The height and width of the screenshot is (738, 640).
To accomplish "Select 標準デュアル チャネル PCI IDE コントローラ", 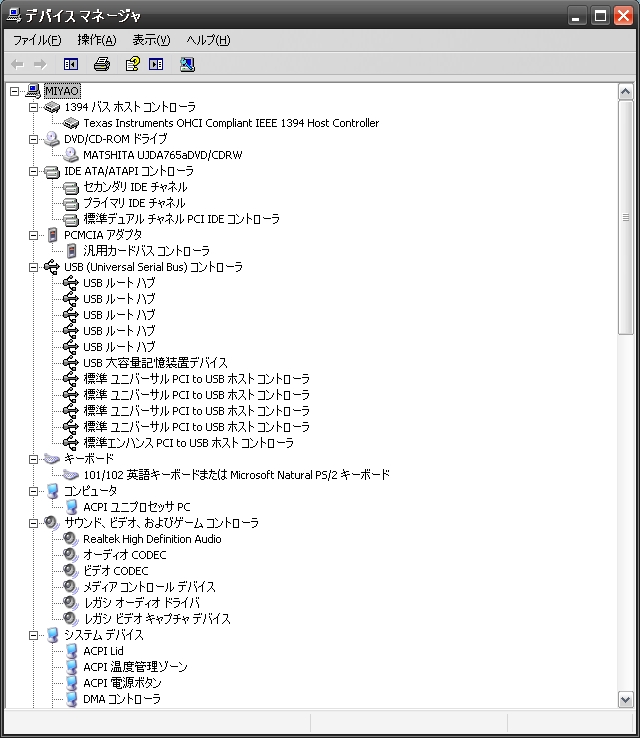I will 181,219.
